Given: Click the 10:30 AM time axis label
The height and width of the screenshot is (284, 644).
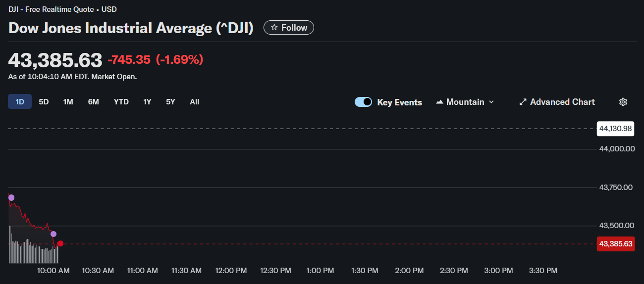Looking at the screenshot, I should (98, 271).
